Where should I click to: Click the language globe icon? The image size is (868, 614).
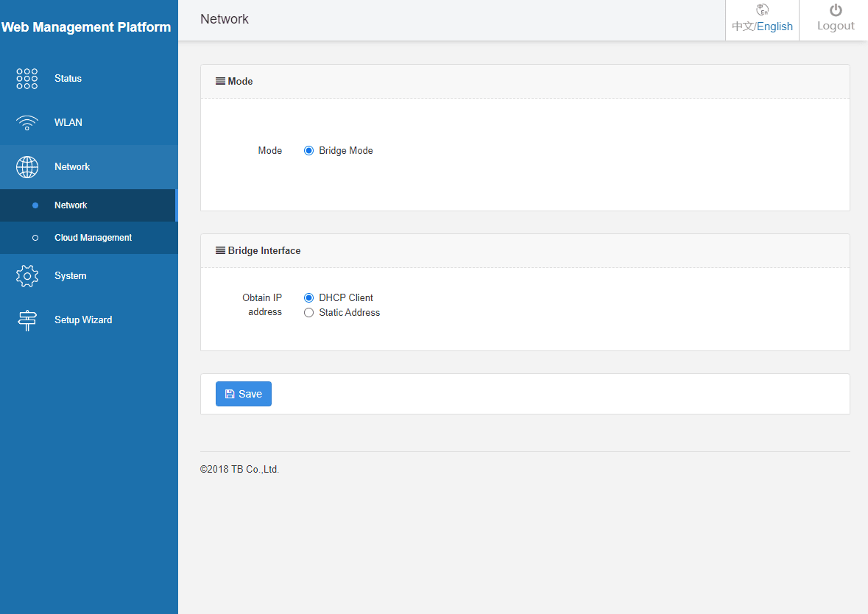[x=763, y=10]
